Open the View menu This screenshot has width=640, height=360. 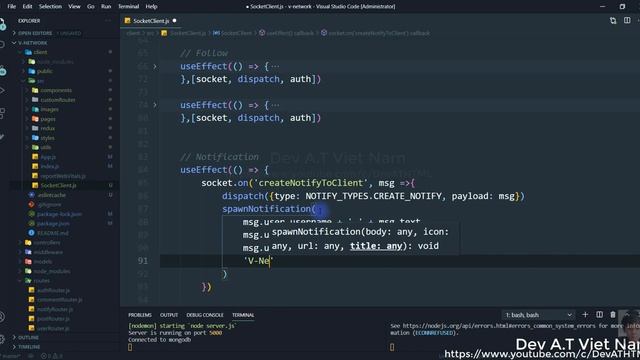74,7
